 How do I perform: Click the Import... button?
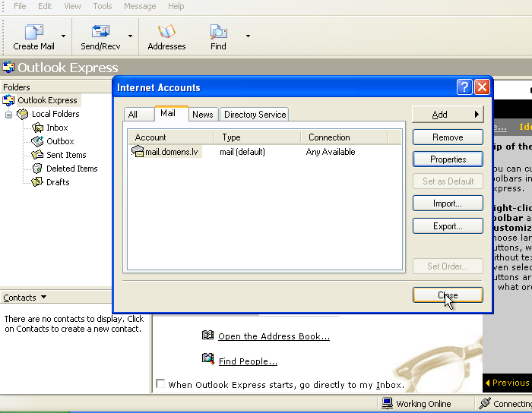click(448, 203)
